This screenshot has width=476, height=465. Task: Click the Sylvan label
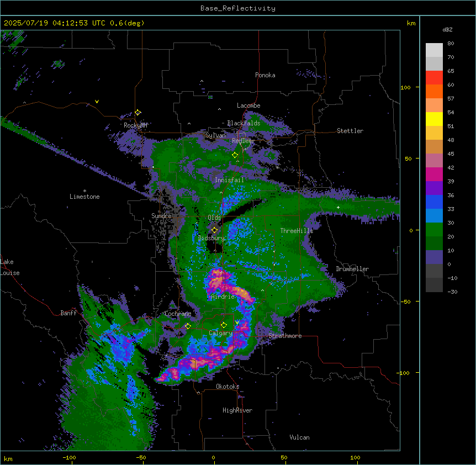click(215, 135)
